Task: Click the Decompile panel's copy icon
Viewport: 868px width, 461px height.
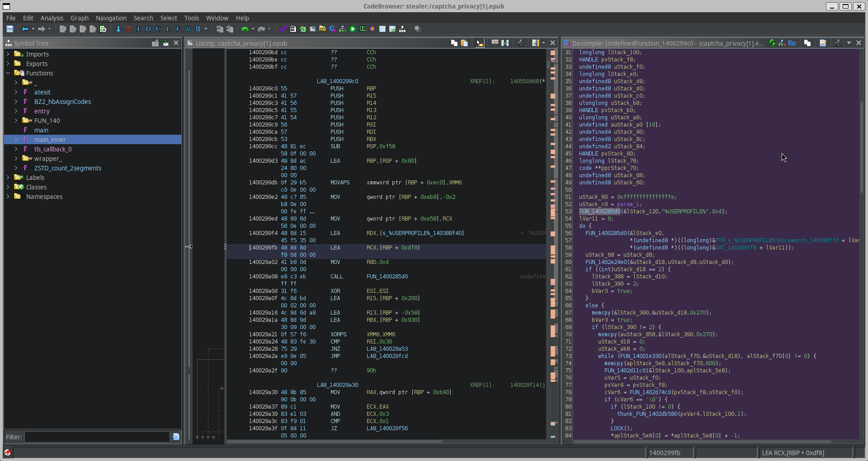Action: point(807,43)
